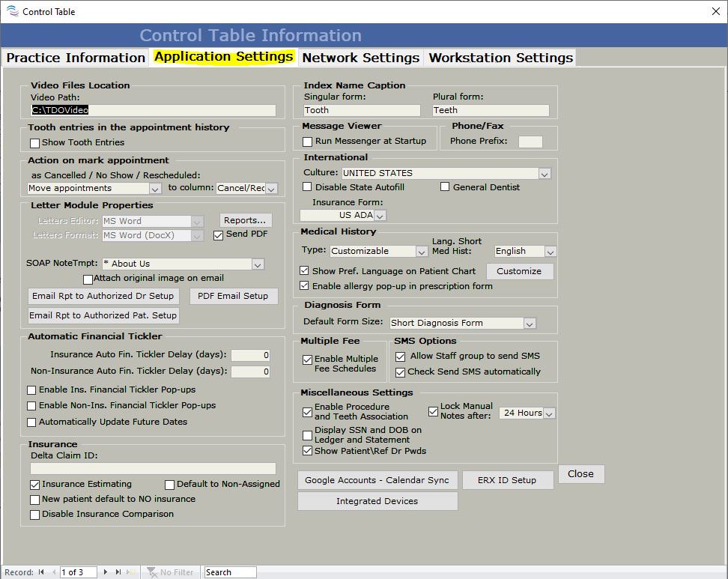728x579 pixels.
Task: Click Google Accounts - Calendar Sync button
Action: point(377,480)
